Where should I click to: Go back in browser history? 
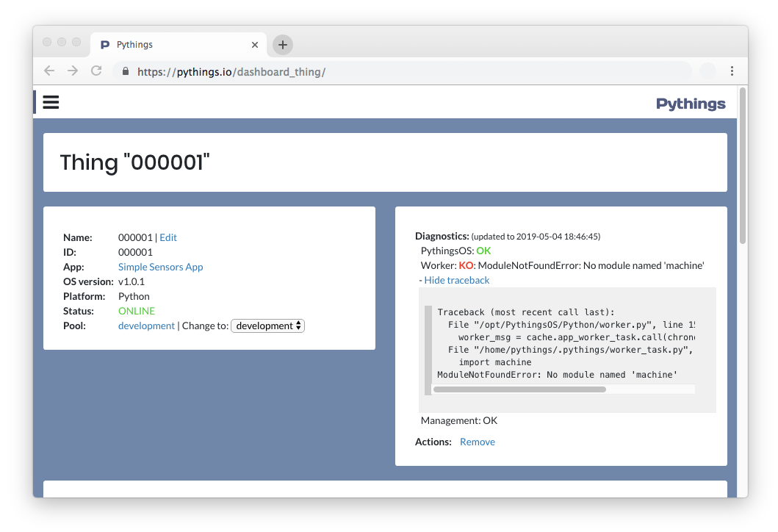49,71
